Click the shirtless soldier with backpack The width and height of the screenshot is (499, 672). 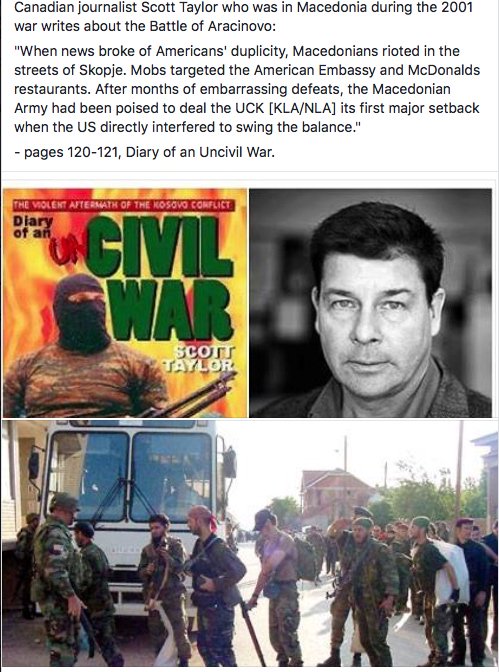(x=277, y=585)
